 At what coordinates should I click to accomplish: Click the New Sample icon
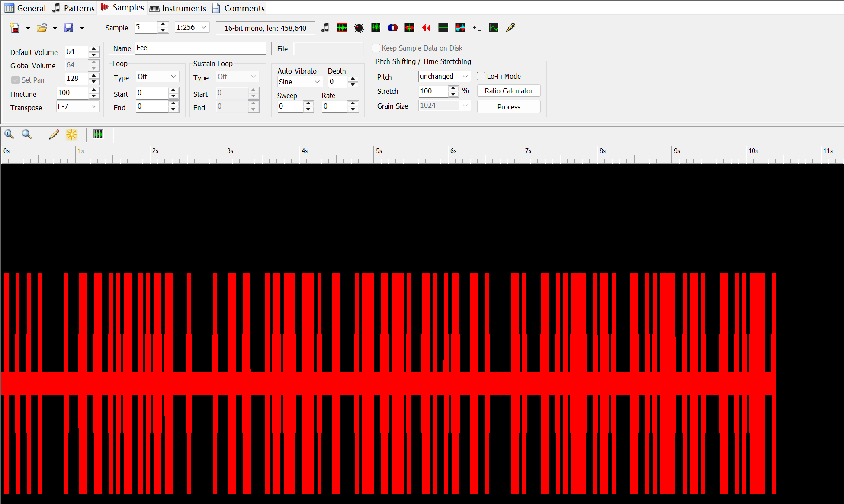point(15,28)
